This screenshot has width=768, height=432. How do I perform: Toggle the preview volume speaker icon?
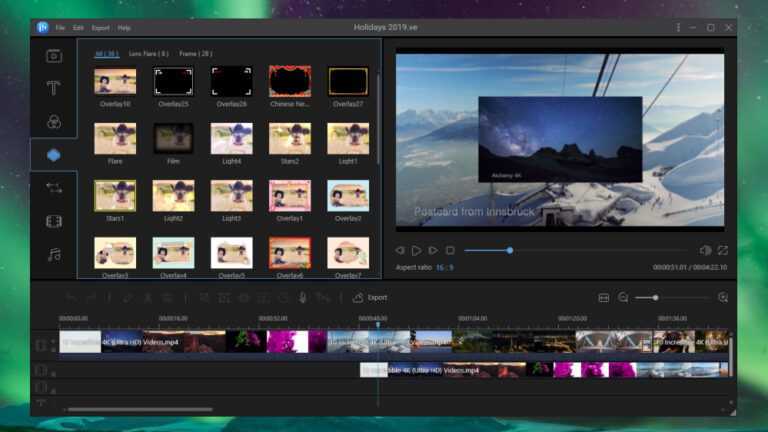point(705,250)
